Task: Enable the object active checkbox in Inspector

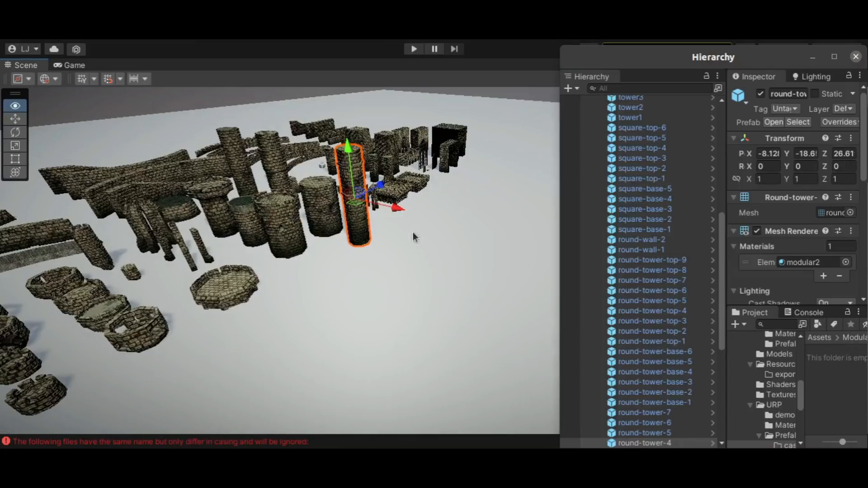Action: click(x=760, y=94)
